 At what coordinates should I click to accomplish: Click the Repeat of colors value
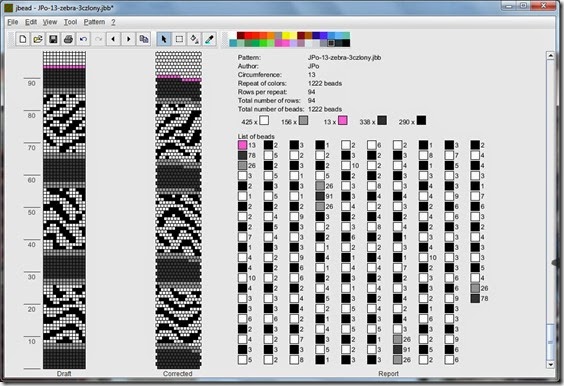coord(325,83)
